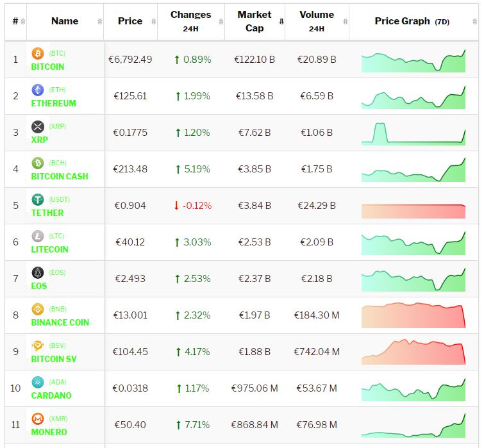Click the Tether teal logo icon

click(37, 199)
